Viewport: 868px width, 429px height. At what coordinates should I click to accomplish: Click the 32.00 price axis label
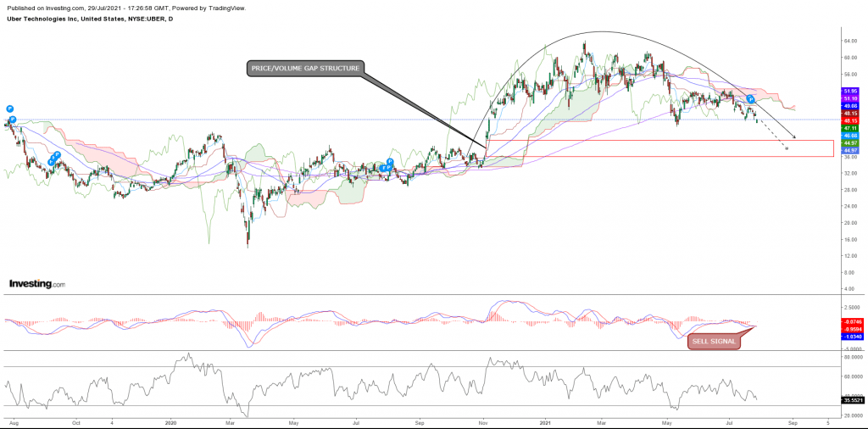850,173
